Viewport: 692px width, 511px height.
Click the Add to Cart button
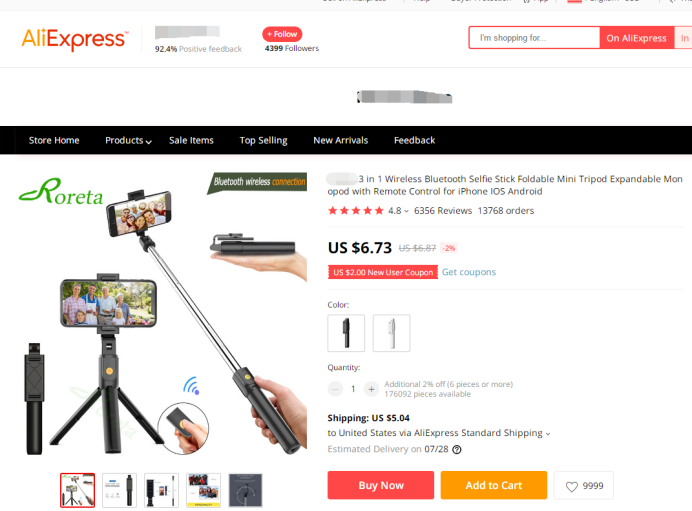point(494,485)
